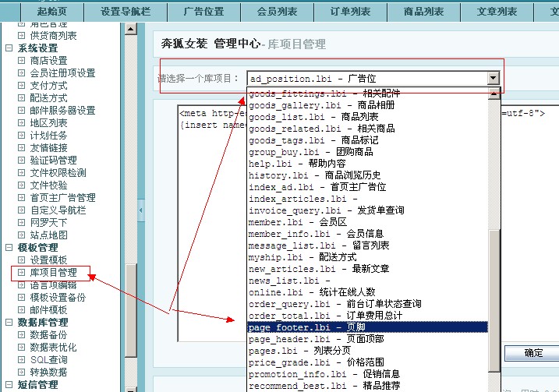Click the left sidebar scrollbar thumb
This screenshot has height=392, width=559.
pos(131,310)
